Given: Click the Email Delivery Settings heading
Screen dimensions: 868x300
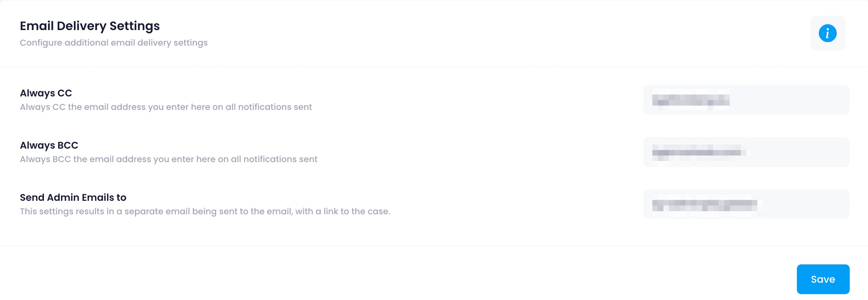Looking at the screenshot, I should [90, 25].
